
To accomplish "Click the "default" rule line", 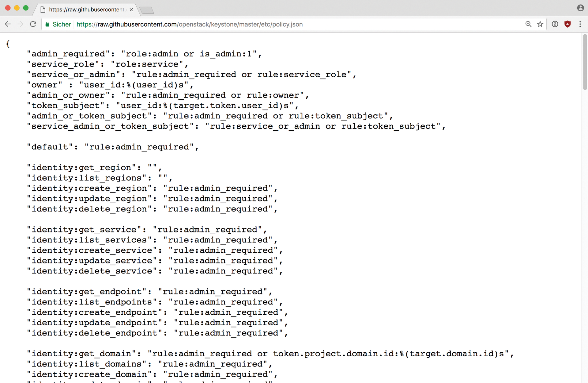I will [x=113, y=147].
